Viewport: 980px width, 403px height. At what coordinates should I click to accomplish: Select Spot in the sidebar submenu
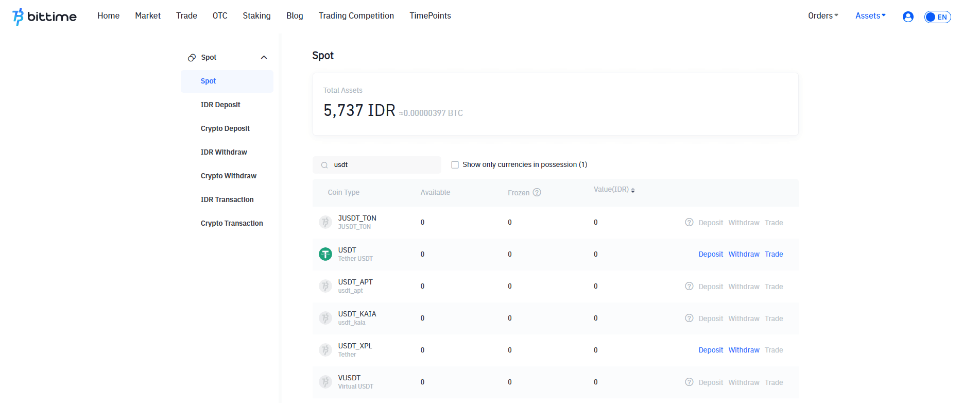click(x=227, y=81)
